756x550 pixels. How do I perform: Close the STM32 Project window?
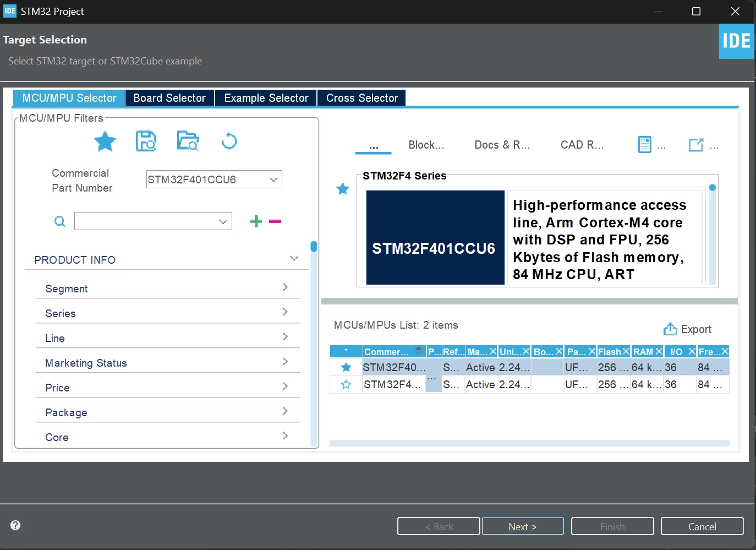click(735, 12)
